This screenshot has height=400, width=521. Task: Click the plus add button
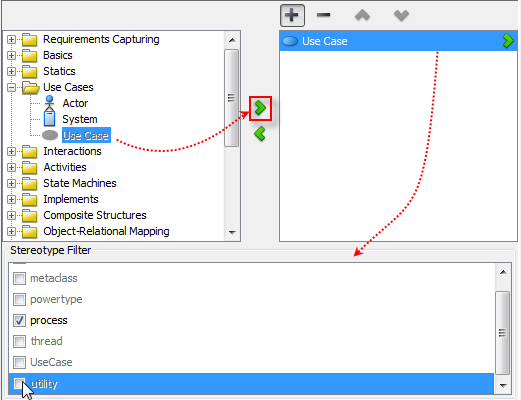[x=292, y=15]
